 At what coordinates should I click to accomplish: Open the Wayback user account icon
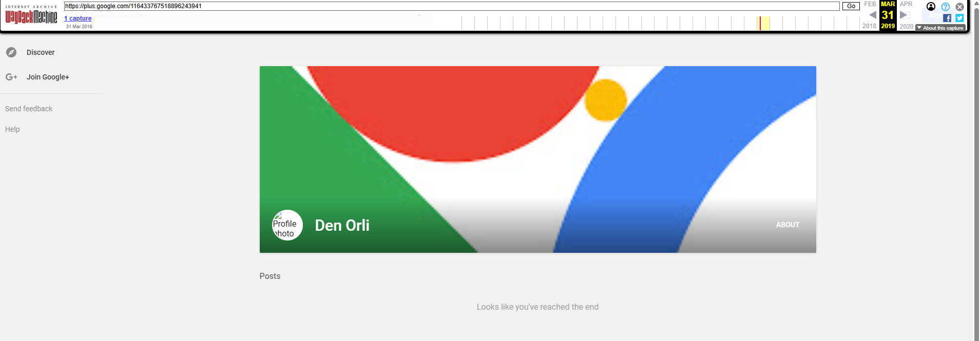coord(931,7)
